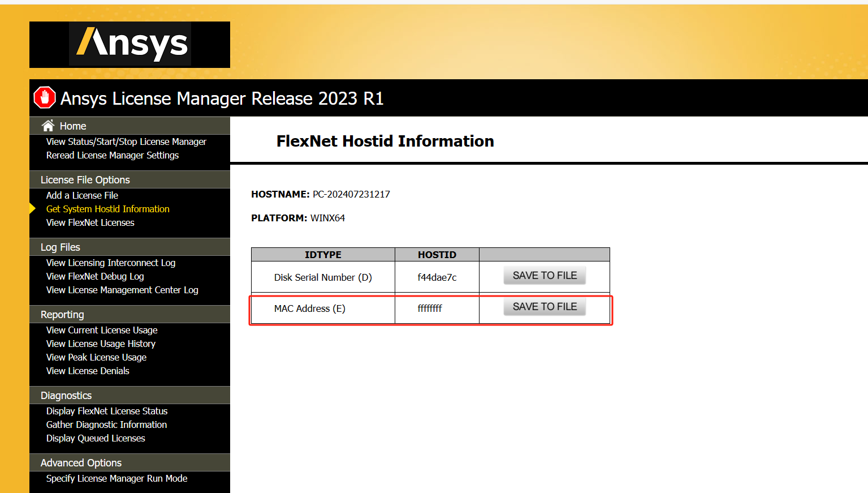Click the License File Options section header
Screen dimensions: 868x493
click(x=129, y=179)
